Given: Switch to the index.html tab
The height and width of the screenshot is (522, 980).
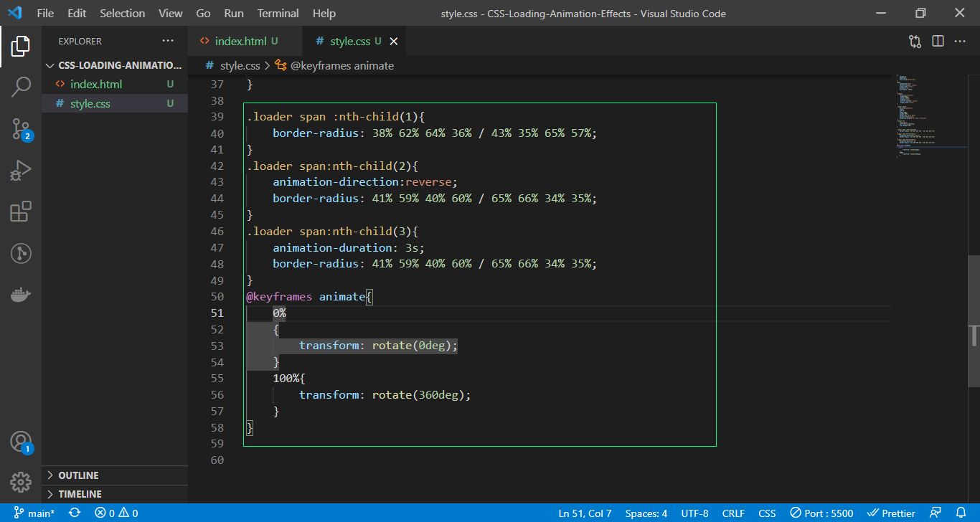Looking at the screenshot, I should [x=245, y=42].
